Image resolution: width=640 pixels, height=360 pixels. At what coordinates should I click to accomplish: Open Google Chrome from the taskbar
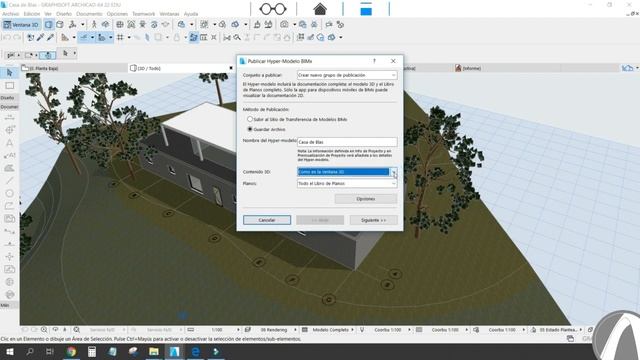point(71,351)
